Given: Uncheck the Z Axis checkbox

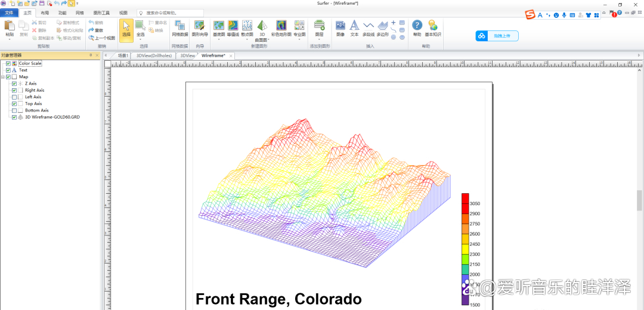Looking at the screenshot, I should click(14, 84).
